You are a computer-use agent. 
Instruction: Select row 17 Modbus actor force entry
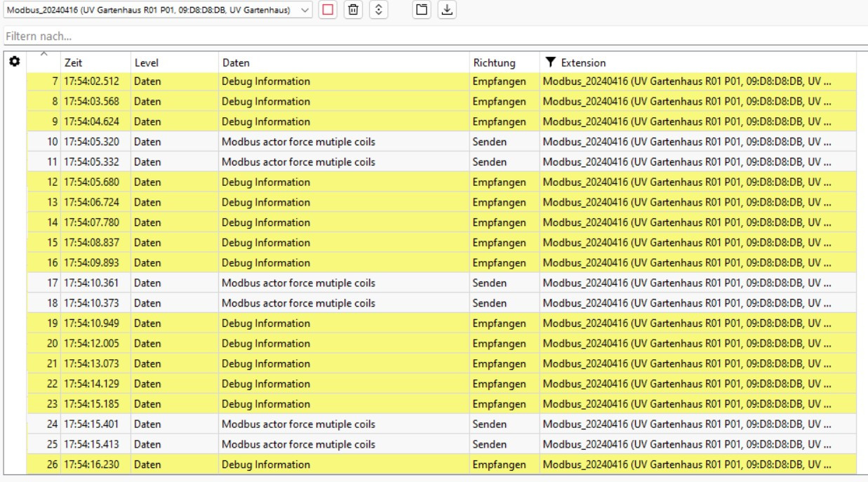pyautogui.click(x=298, y=283)
